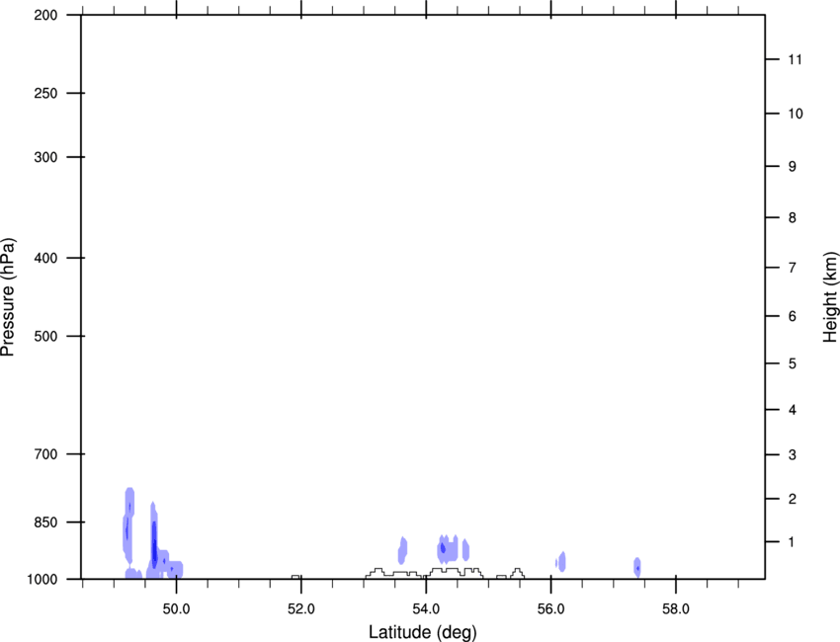Select the 500 pressure tick label
The height and width of the screenshot is (642, 840).
tap(45, 336)
